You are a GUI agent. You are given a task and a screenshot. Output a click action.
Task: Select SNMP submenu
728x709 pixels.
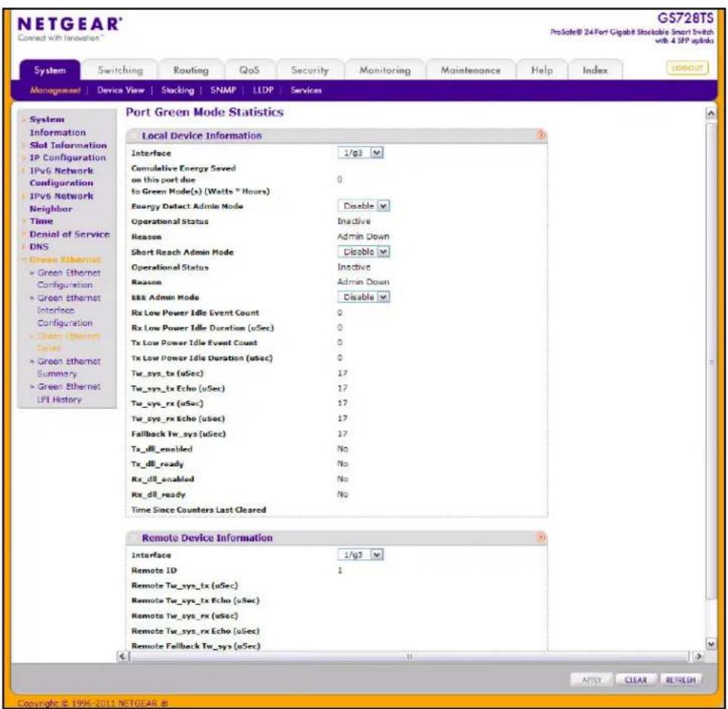223,90
